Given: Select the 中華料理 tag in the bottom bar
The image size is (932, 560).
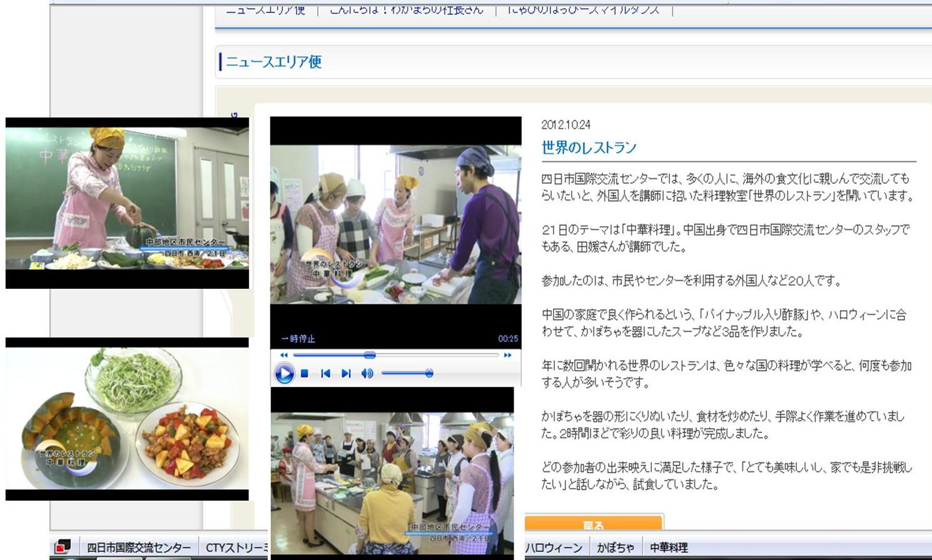Looking at the screenshot, I should click(669, 547).
